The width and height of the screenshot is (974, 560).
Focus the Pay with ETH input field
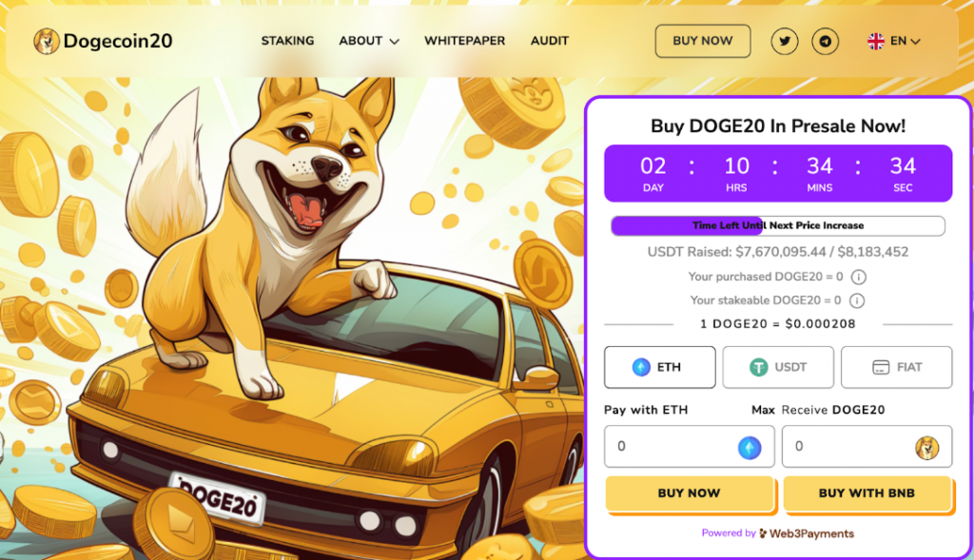(689, 446)
